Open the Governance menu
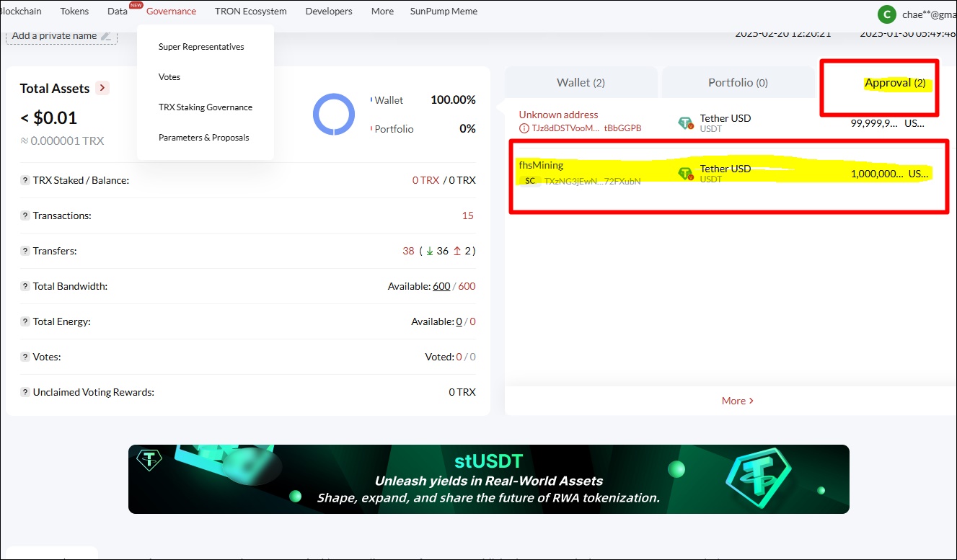This screenshot has height=560, width=957. [171, 11]
